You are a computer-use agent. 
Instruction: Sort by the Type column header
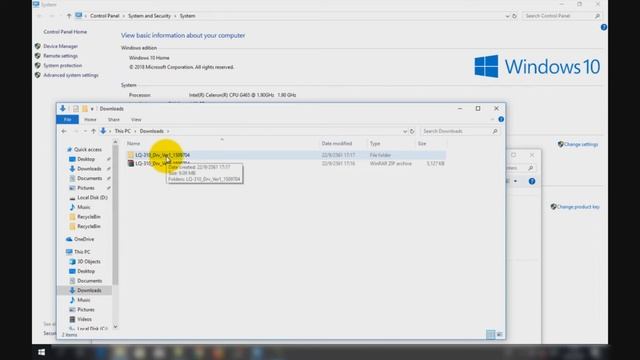375,144
